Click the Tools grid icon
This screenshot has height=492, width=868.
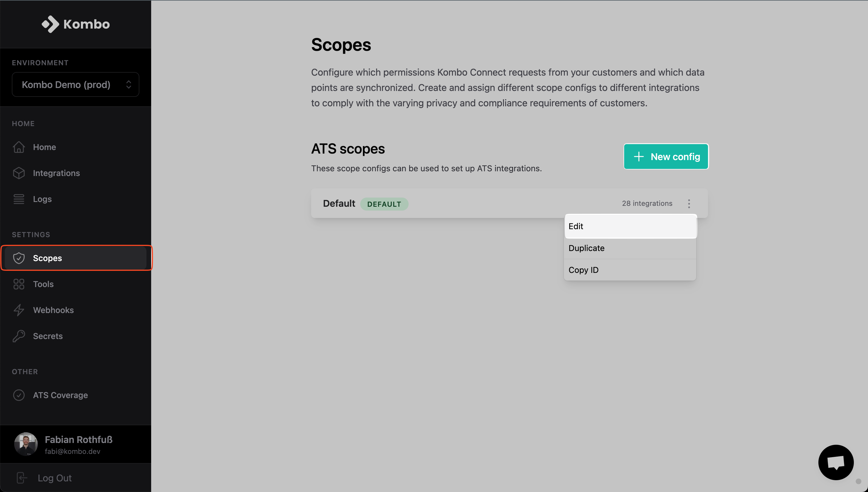[19, 284]
